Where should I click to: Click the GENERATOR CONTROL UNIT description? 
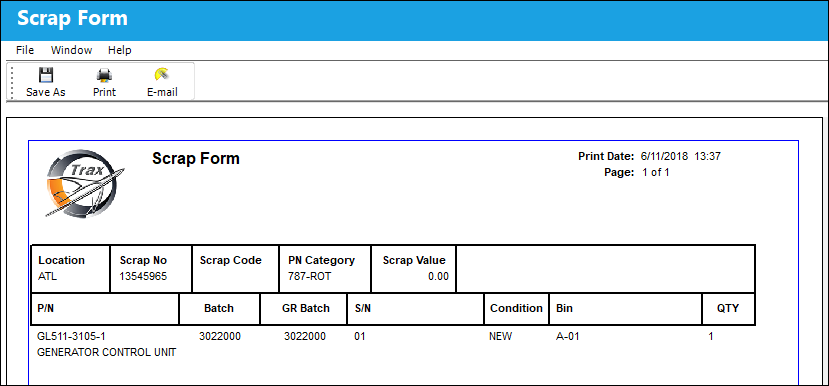tap(106, 352)
